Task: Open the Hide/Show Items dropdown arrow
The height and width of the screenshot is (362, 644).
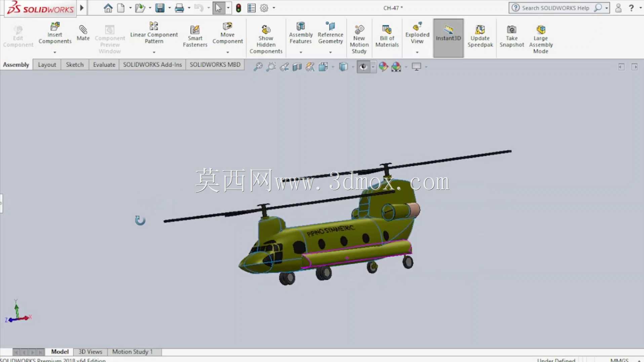Action: click(x=373, y=67)
